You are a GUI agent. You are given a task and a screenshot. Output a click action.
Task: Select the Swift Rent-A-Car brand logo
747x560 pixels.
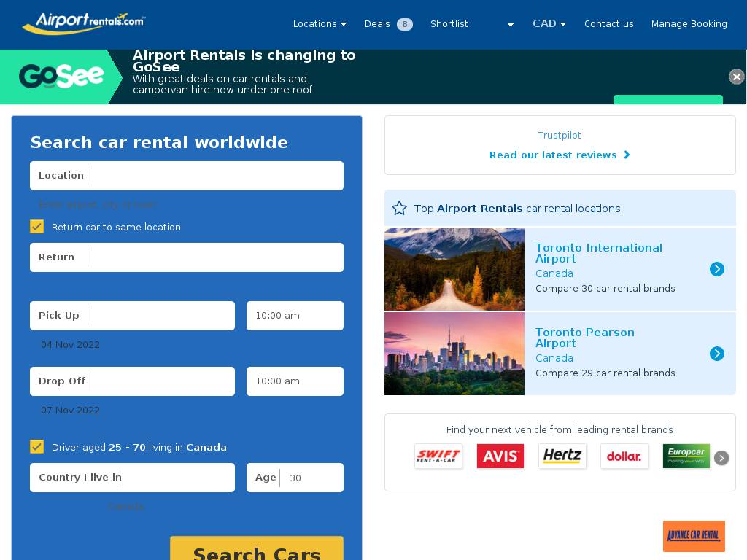point(438,456)
